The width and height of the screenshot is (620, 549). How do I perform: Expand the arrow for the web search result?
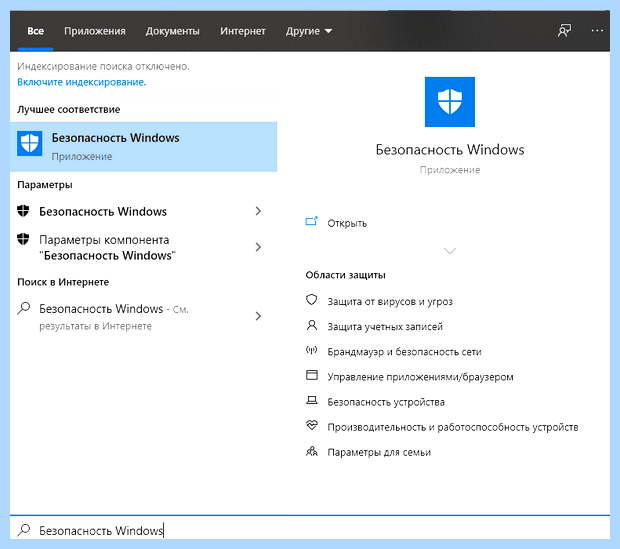(258, 316)
